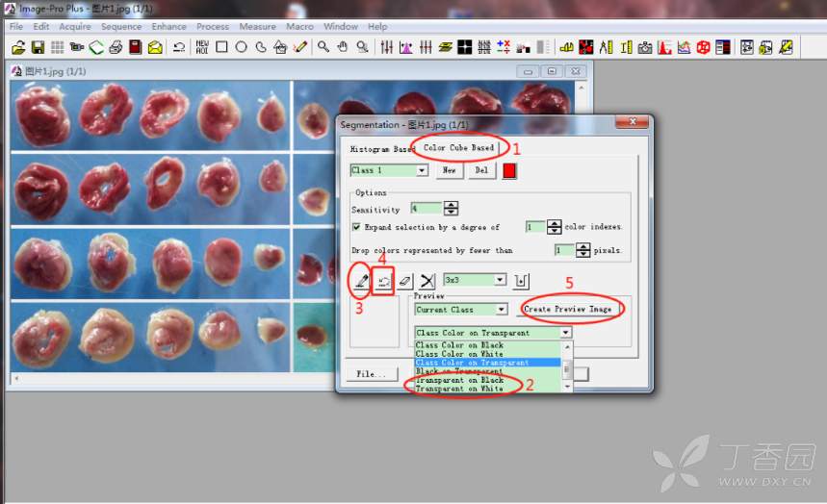Activate the magnifier zoom tool

(x=323, y=47)
